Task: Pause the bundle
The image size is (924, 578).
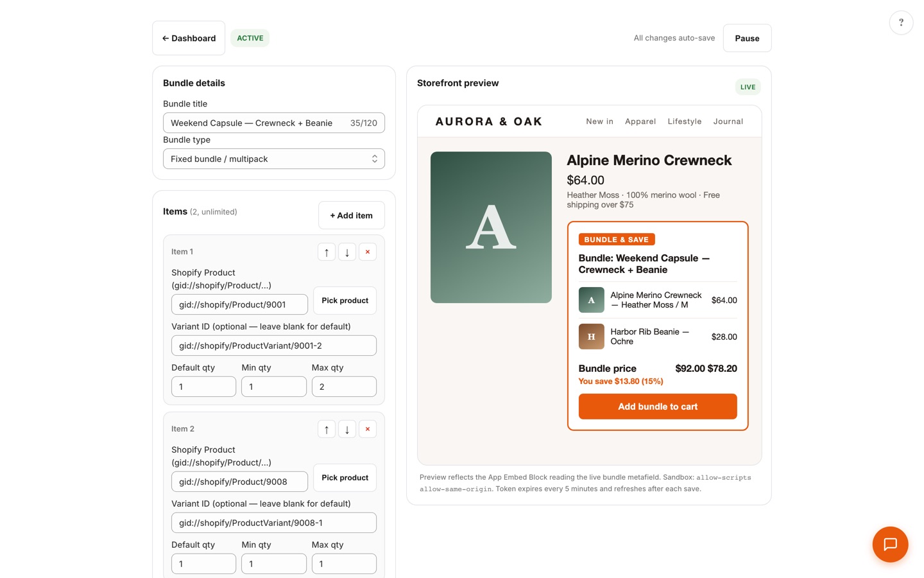Action: point(747,39)
